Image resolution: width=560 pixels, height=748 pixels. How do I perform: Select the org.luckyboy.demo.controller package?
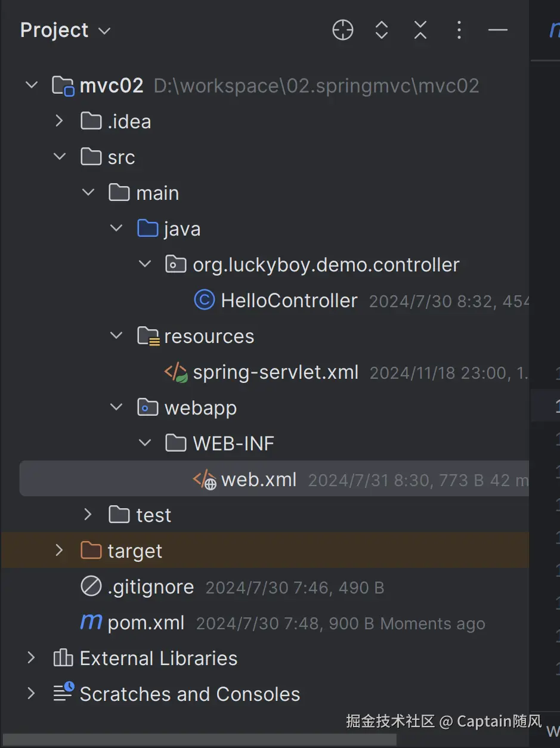(326, 264)
